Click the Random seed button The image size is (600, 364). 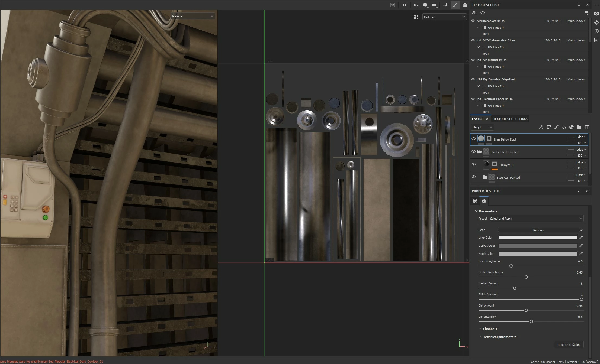pos(538,230)
